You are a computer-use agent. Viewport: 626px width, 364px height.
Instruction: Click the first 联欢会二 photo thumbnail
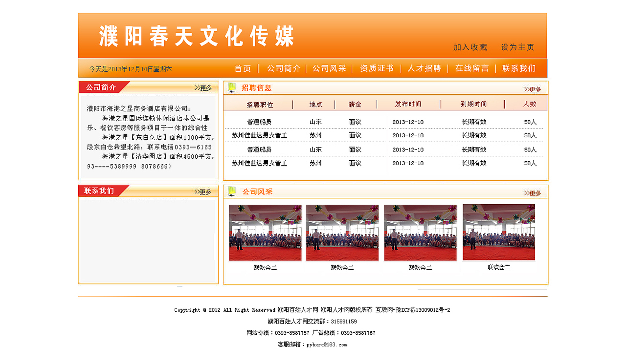265,233
